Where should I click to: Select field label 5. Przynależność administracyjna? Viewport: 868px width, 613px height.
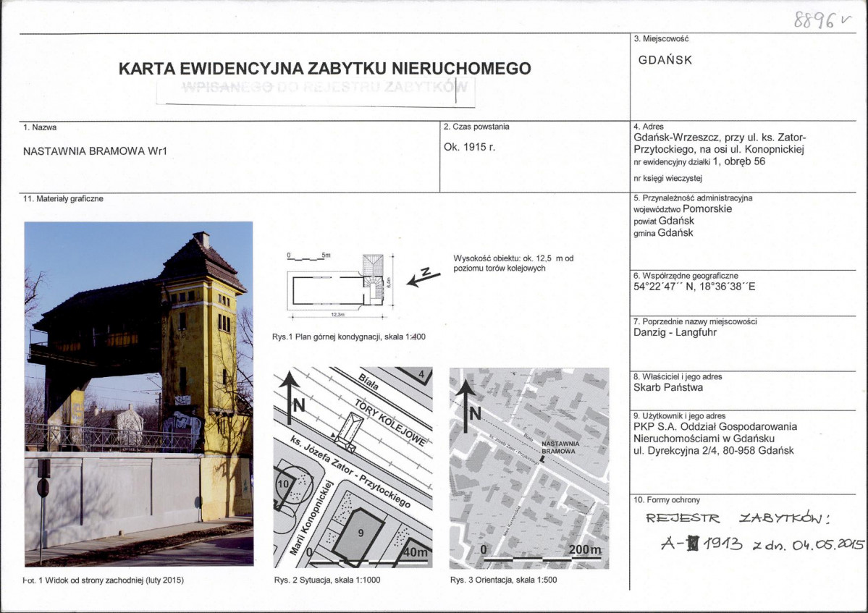tap(693, 198)
